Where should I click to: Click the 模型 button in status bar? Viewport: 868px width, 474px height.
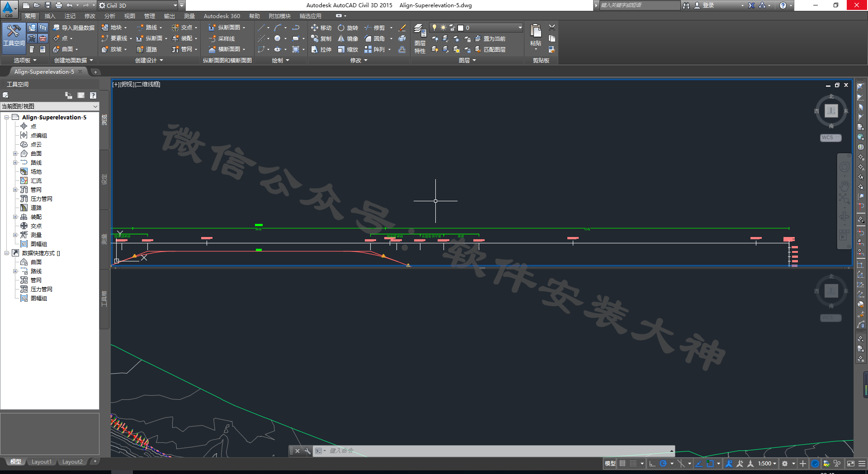click(610, 464)
